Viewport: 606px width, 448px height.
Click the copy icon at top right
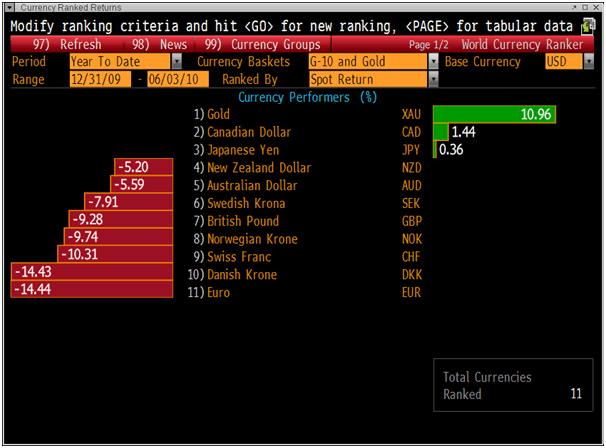coord(588,24)
